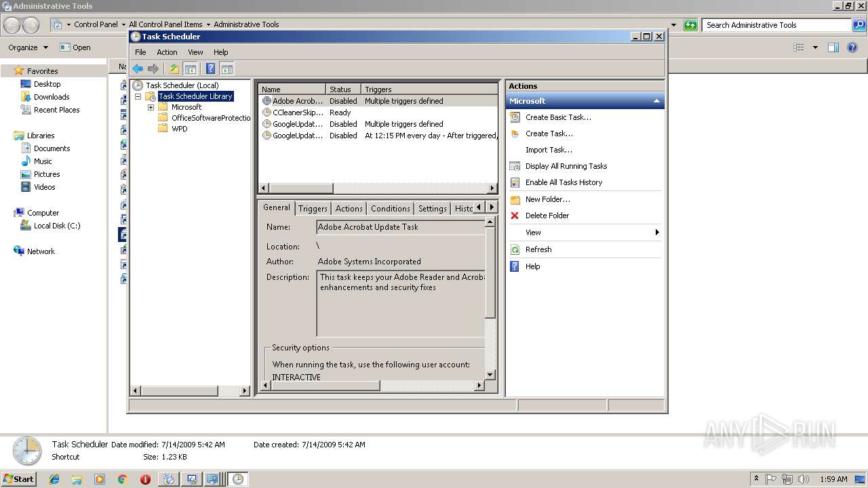Open Internet Explorer from the taskbar

pyautogui.click(x=54, y=479)
